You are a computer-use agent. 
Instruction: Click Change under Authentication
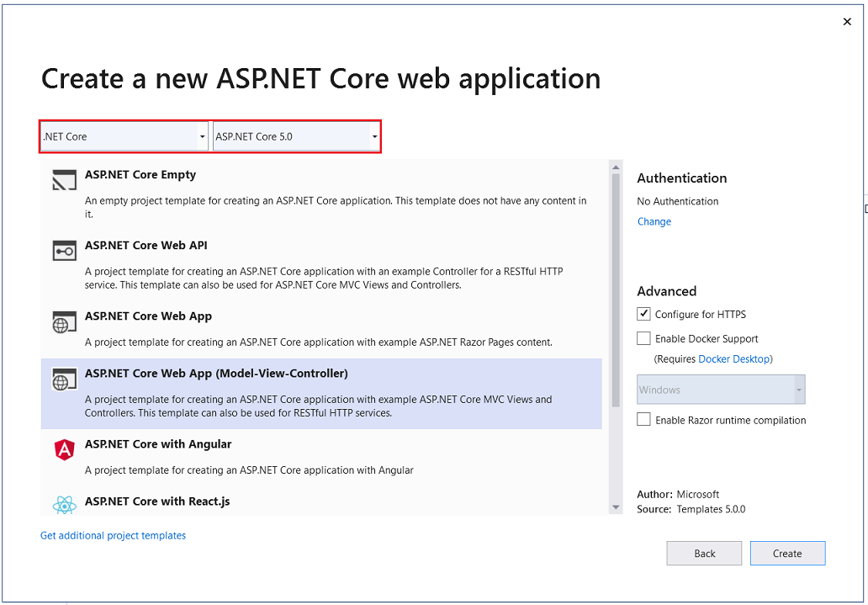[654, 221]
